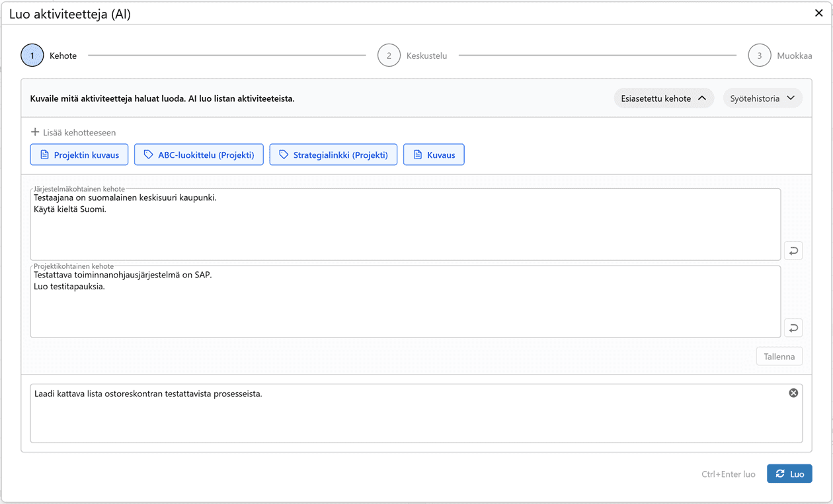Image resolution: width=833 pixels, height=504 pixels.
Task: Open the Syötehistoria dropdown
Action: coord(762,98)
